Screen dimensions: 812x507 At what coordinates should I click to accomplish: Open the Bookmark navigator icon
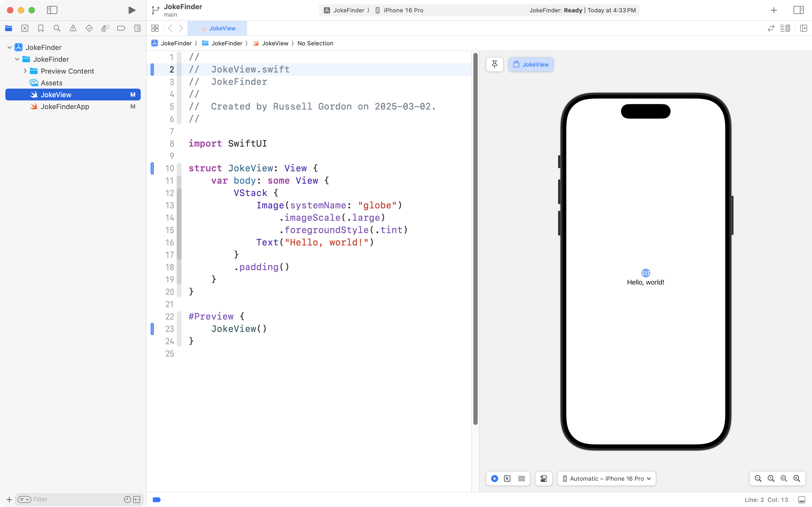pyautogui.click(x=41, y=28)
